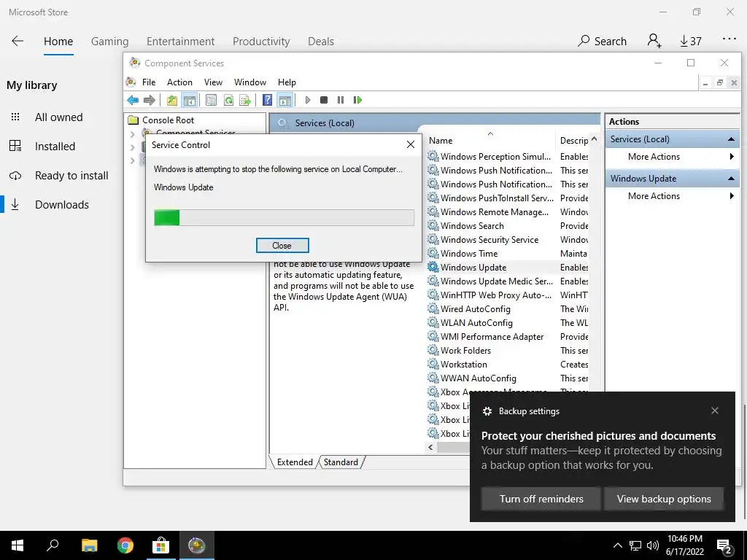Open the Store's three-dot more menu
The width and height of the screenshot is (747, 560).
tap(729, 39)
